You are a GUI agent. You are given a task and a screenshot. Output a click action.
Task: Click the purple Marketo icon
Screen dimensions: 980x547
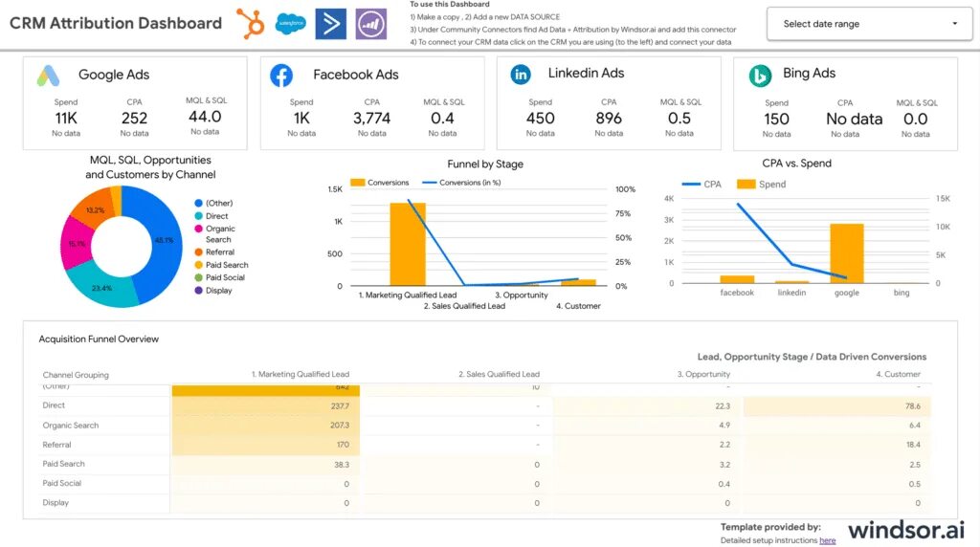click(x=370, y=23)
